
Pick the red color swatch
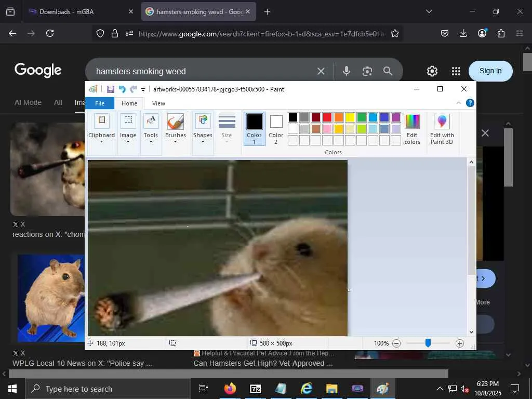click(327, 117)
